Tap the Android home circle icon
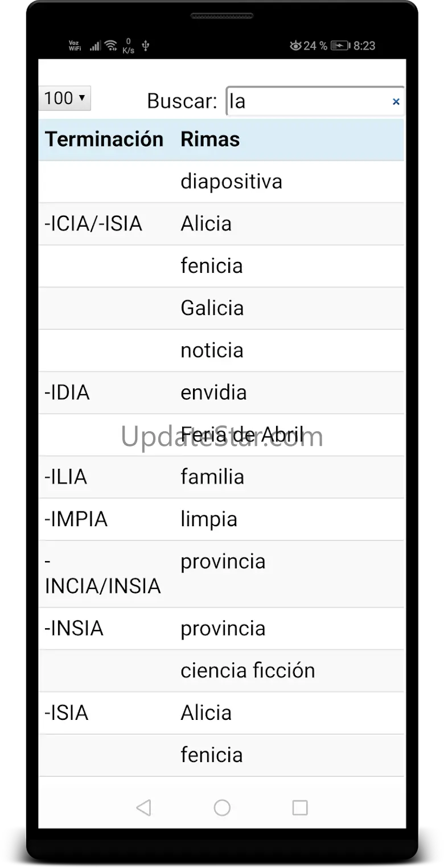Image resolution: width=444 pixels, height=868 pixels. click(x=222, y=807)
